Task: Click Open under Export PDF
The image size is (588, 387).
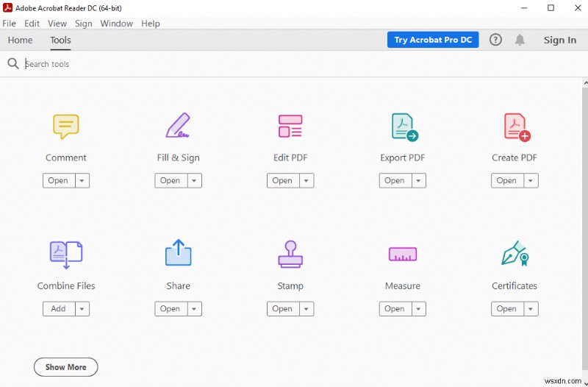Action: point(395,180)
